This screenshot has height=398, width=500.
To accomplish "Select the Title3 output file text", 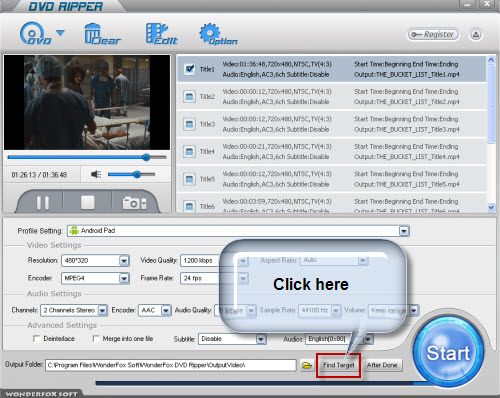I will [407, 129].
